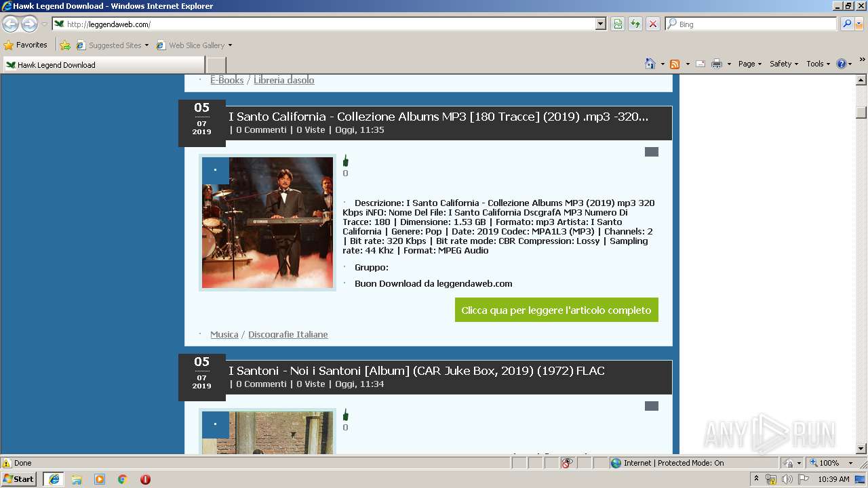Viewport: 868px width, 488px height.
Task: Open search provider dropdown
Action: point(859,24)
